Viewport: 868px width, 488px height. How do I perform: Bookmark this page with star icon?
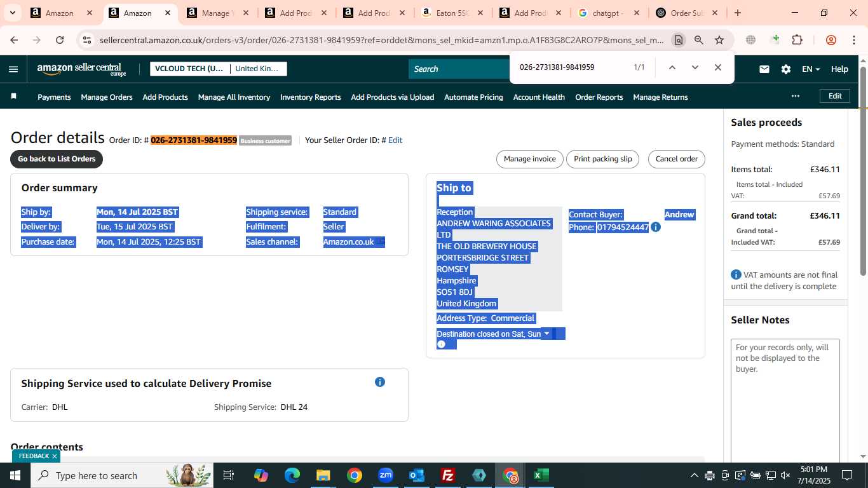(x=719, y=40)
